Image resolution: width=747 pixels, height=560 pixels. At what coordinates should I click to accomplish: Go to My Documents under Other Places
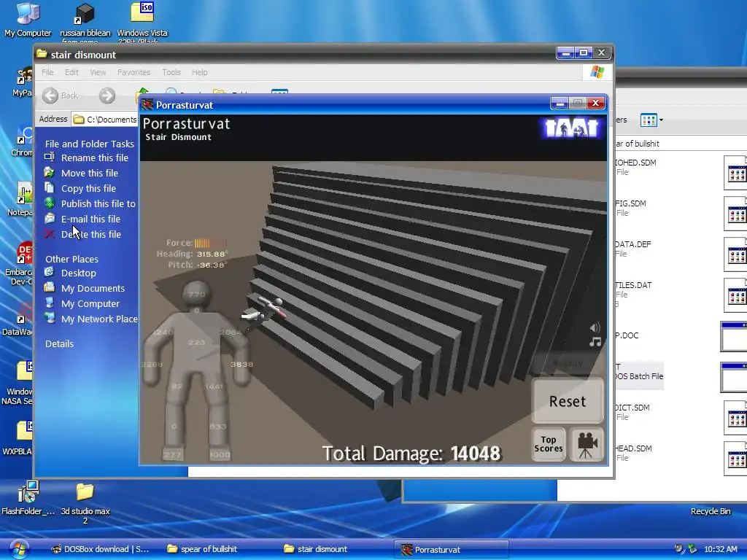(93, 288)
